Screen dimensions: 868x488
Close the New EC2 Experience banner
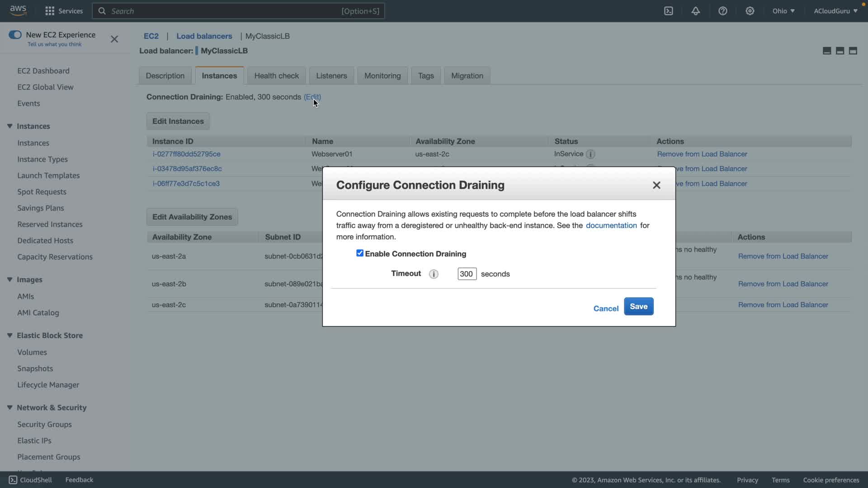pyautogui.click(x=114, y=39)
